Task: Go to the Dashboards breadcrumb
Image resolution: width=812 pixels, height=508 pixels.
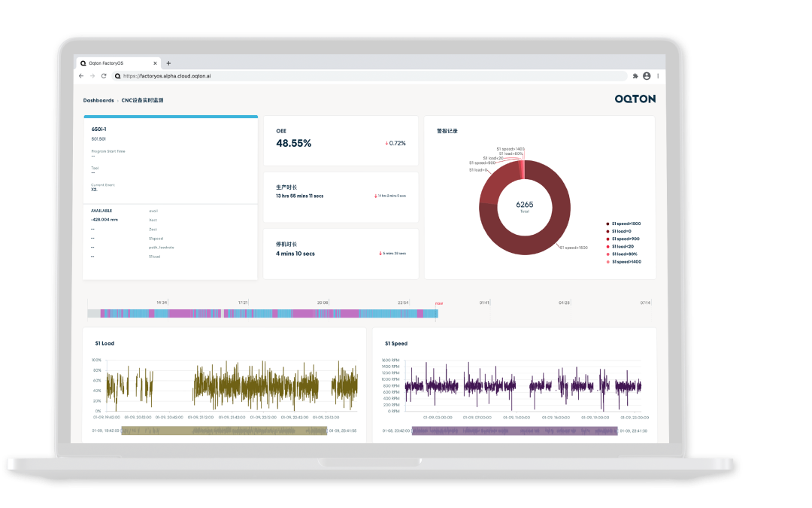Action: pyautogui.click(x=98, y=100)
